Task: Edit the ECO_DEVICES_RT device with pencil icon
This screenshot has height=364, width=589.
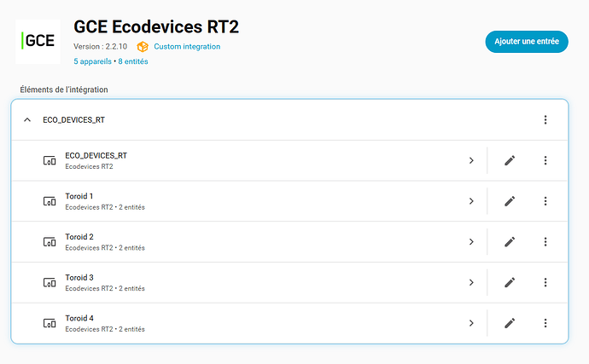Action: [510, 160]
